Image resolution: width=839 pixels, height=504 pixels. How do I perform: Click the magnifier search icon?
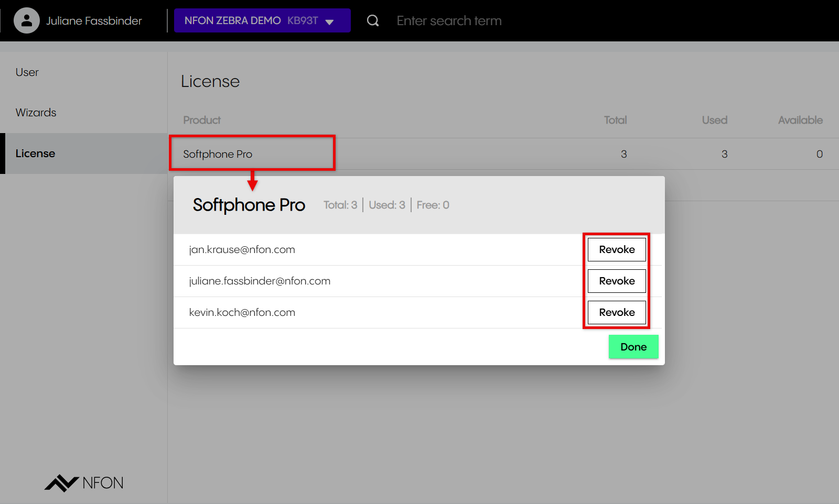pyautogui.click(x=373, y=21)
